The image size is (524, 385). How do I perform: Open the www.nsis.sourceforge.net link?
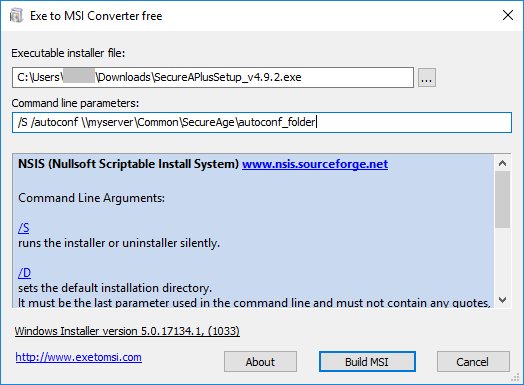pos(315,164)
